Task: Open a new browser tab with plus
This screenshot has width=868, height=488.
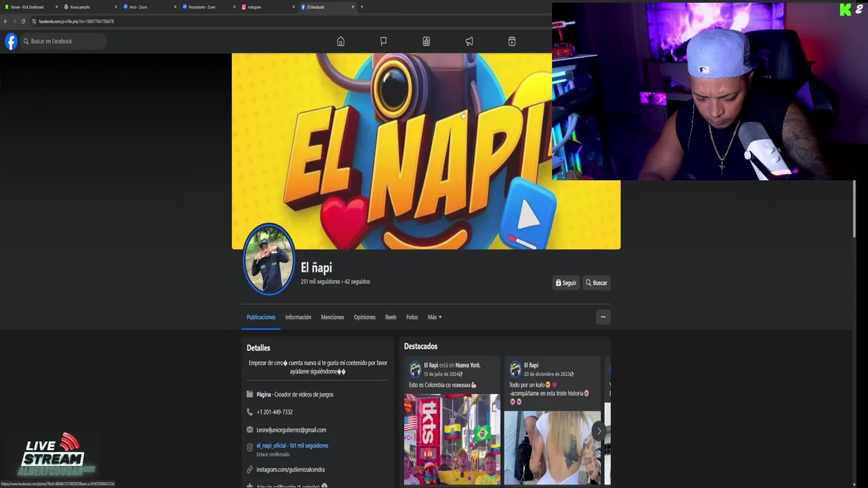Action: 361,7
